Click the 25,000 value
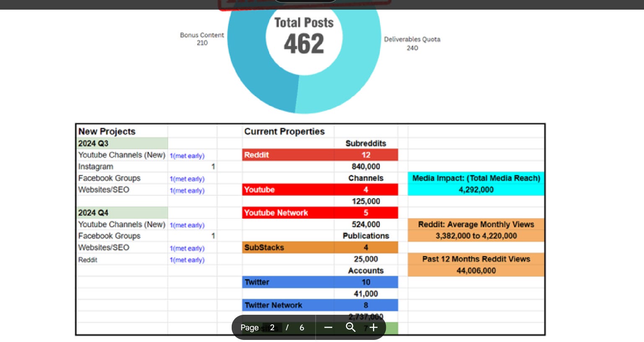 [366, 259]
